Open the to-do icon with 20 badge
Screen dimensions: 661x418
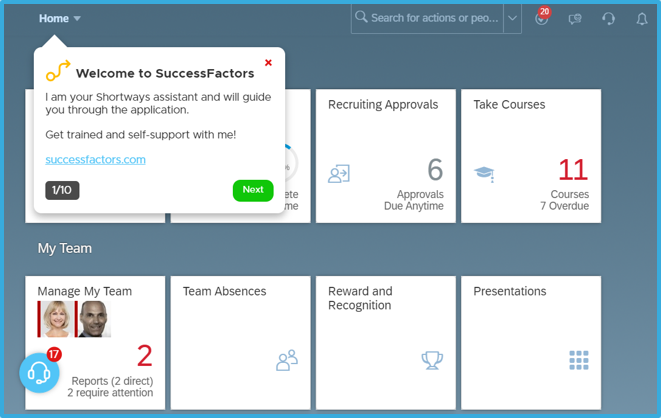coord(542,18)
